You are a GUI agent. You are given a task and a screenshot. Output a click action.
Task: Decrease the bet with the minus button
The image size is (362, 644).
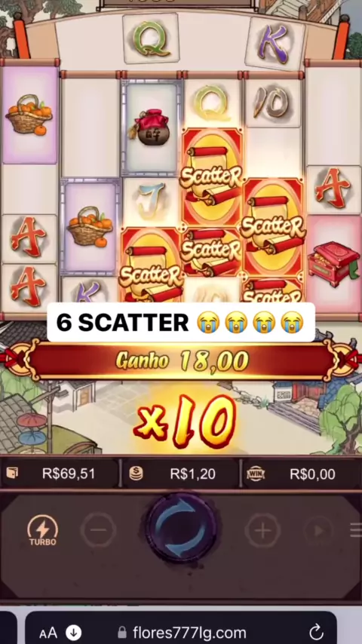[x=98, y=530]
